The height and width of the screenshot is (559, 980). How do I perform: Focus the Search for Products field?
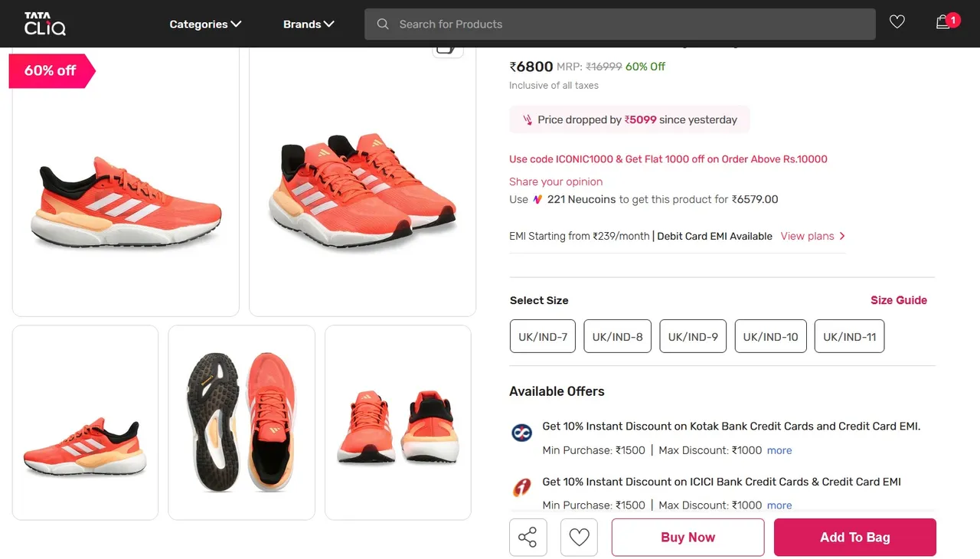[x=620, y=24]
